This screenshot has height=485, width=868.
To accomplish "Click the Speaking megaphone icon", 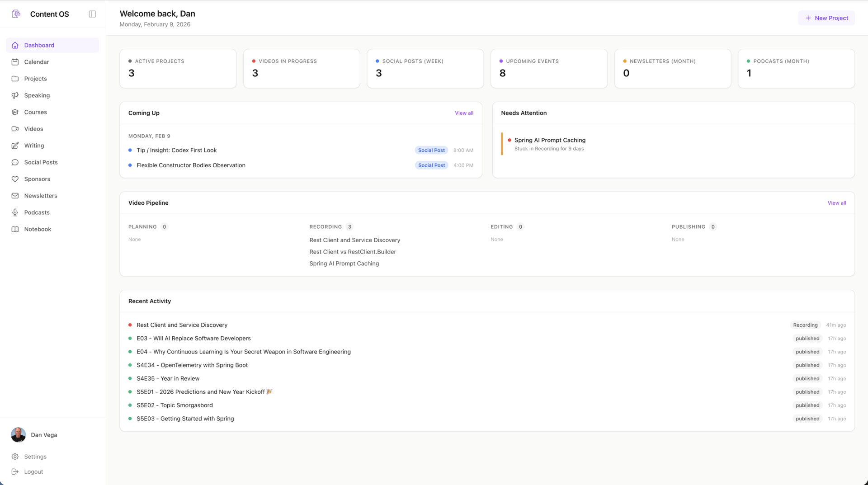I will click(x=15, y=95).
